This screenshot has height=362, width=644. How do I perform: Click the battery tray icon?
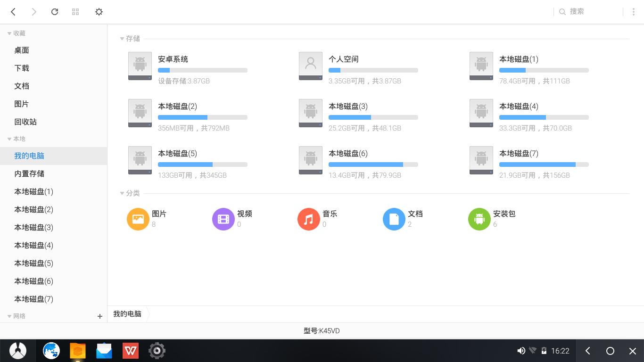pos(544,351)
